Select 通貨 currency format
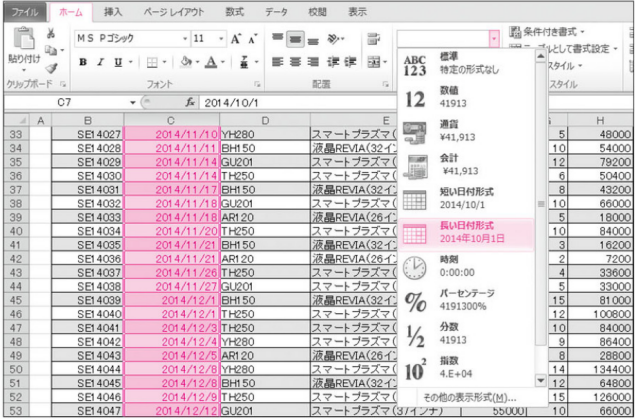Screen dimensions: 635x419 pyautogui.click(x=467, y=131)
